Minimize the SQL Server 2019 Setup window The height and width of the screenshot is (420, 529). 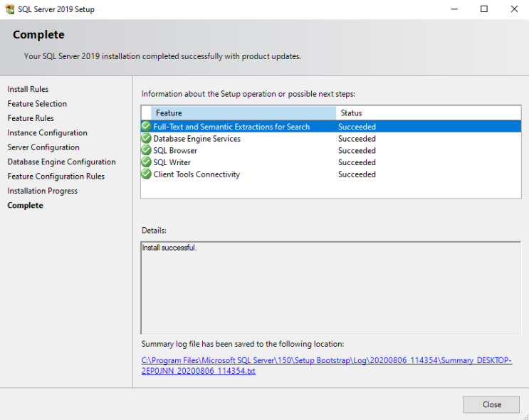pos(454,9)
